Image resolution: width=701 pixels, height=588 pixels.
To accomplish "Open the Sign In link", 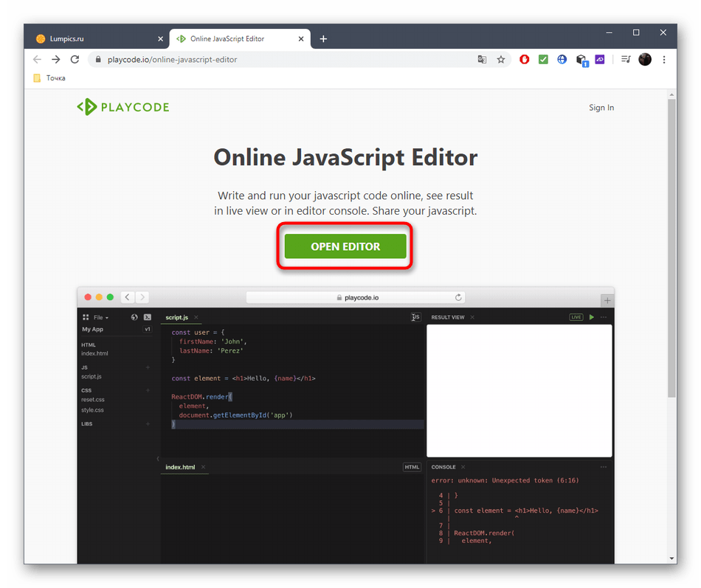I will point(601,108).
